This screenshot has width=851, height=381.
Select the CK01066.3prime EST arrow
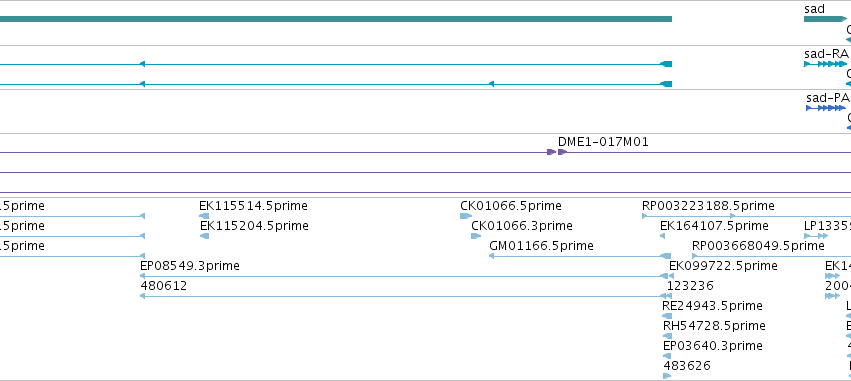tap(476, 236)
